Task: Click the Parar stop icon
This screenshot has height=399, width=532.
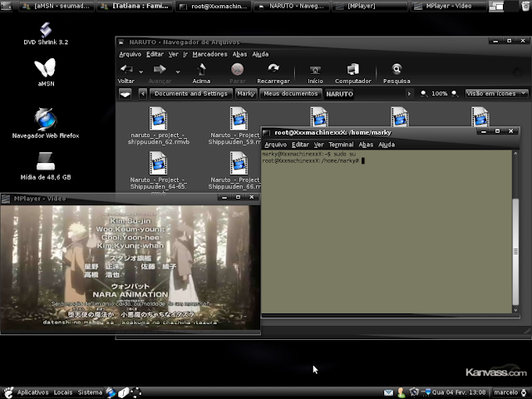Action: click(237, 69)
